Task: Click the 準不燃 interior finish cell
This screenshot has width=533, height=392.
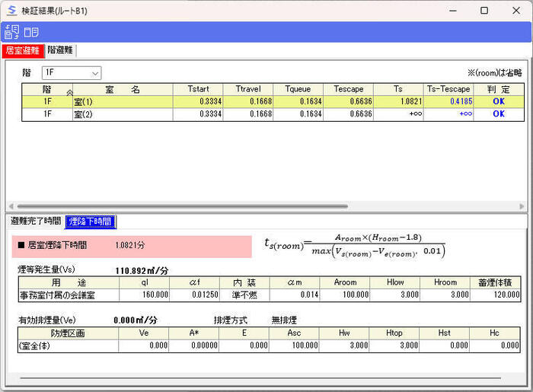Action: click(244, 295)
